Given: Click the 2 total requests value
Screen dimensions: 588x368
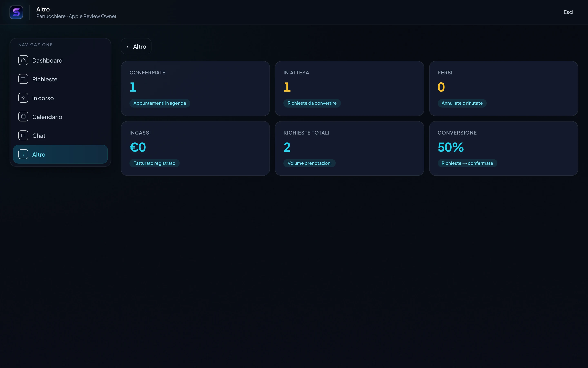Looking at the screenshot, I should point(287,147).
